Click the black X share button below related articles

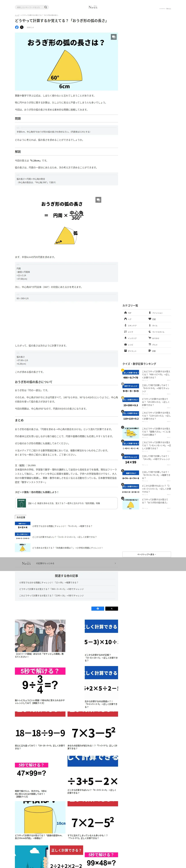click(x=112, y=609)
